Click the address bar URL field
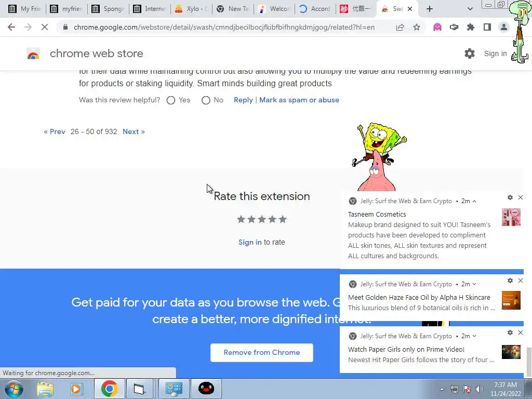The height and width of the screenshot is (399, 532). (x=224, y=27)
